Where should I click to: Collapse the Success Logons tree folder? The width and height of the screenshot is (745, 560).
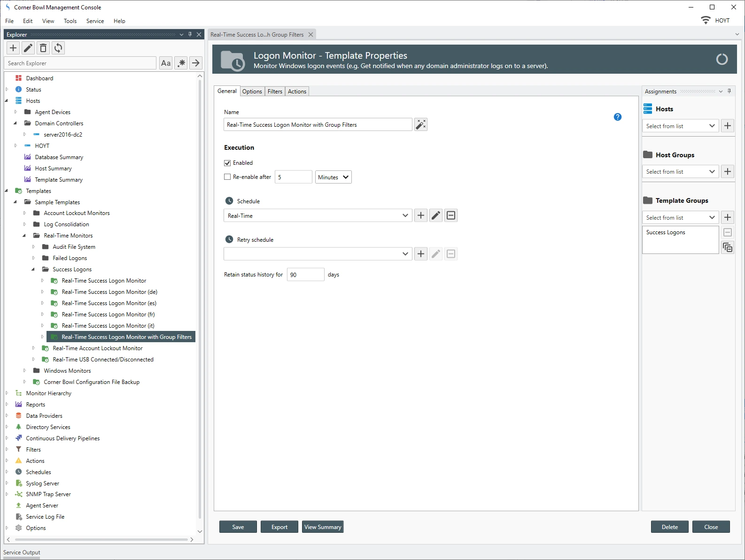33,269
